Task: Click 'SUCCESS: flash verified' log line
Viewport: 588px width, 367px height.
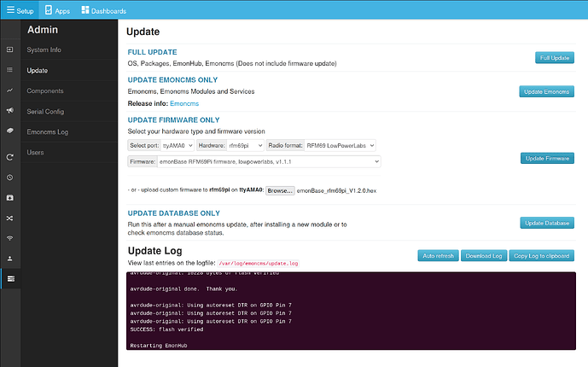Action: coord(166,329)
